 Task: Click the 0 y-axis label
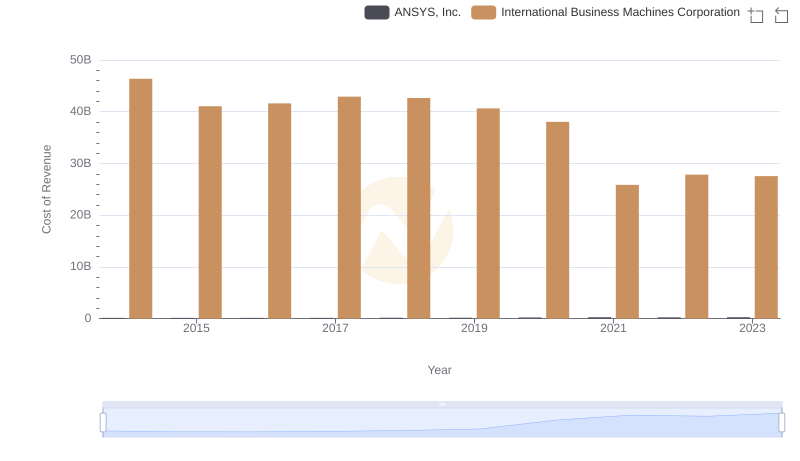pyautogui.click(x=88, y=318)
